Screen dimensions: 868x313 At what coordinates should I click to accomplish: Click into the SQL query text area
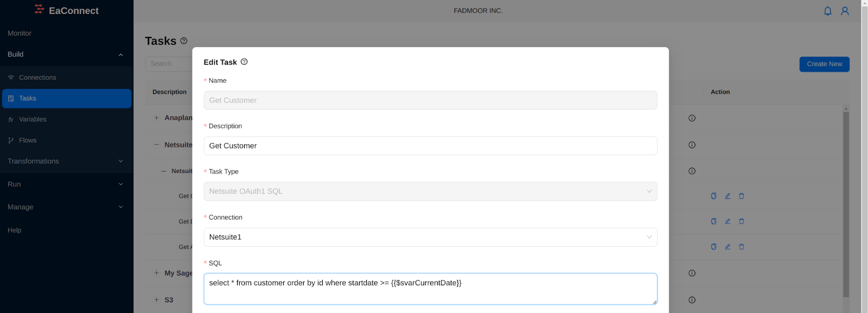(430, 289)
